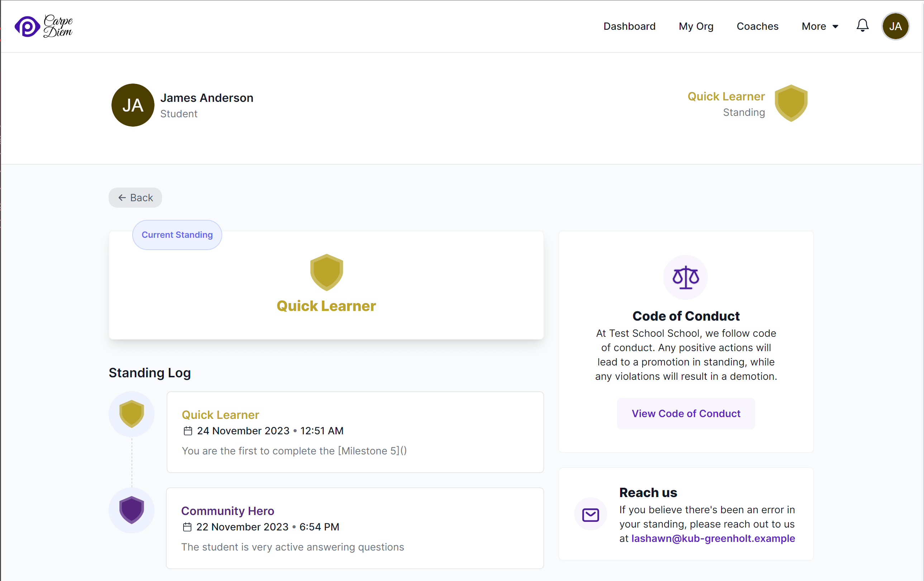This screenshot has width=924, height=581.
Task: Click the gold shield next to Quick Learner standing
Action: (791, 103)
